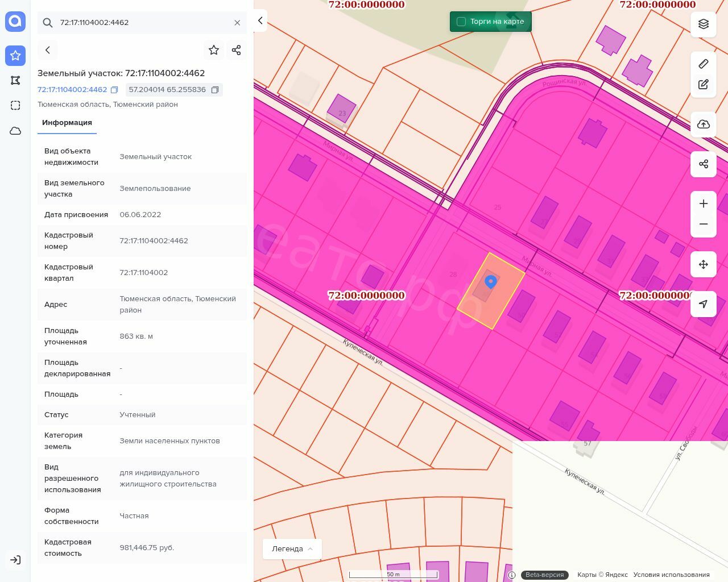Open the map drawing edit tool
Image resolution: width=728 pixels, height=582 pixels.
703,85
